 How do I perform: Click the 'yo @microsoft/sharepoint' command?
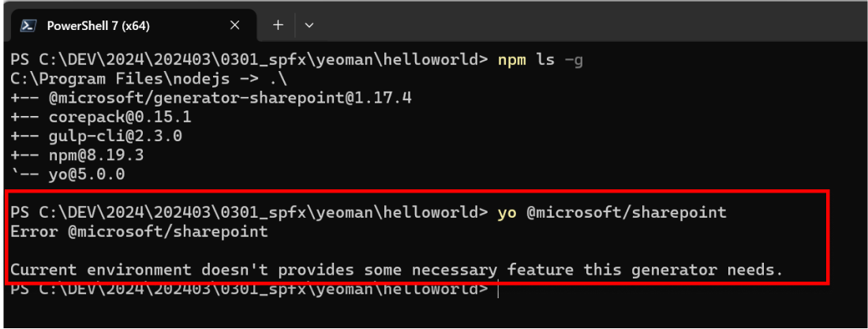(x=612, y=212)
